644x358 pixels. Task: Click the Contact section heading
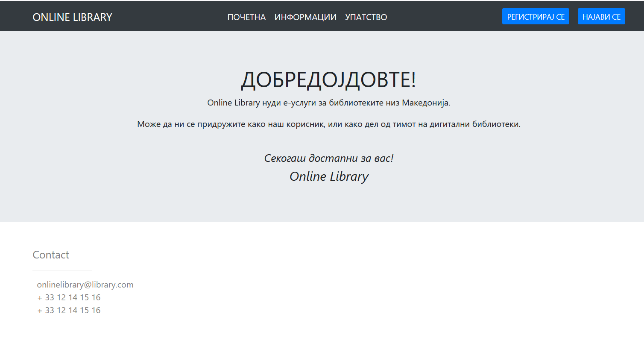pyautogui.click(x=51, y=255)
